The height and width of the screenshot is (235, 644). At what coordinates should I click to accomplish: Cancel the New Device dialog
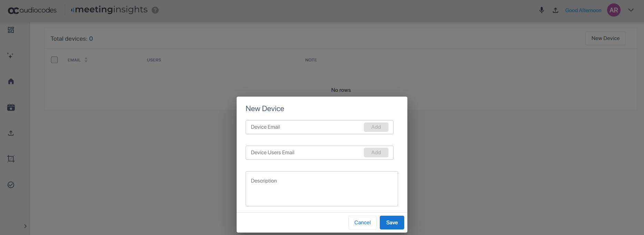[x=362, y=223]
